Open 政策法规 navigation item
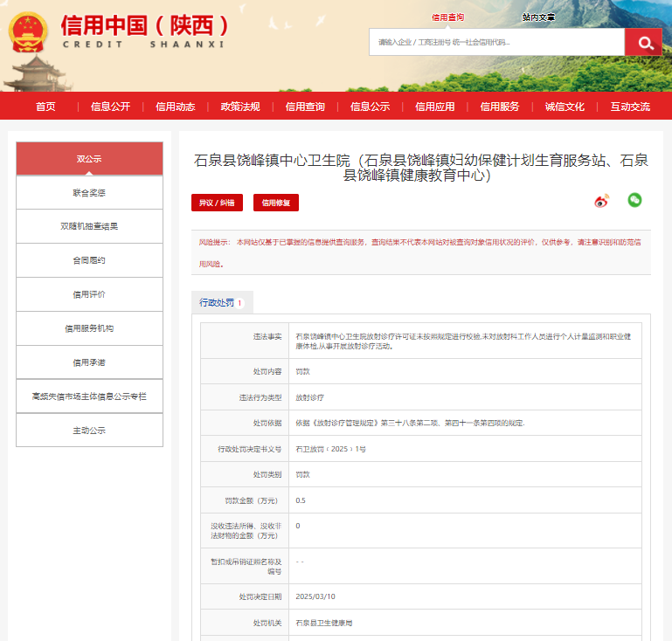Viewport: 672px width, 641px height. [x=240, y=107]
